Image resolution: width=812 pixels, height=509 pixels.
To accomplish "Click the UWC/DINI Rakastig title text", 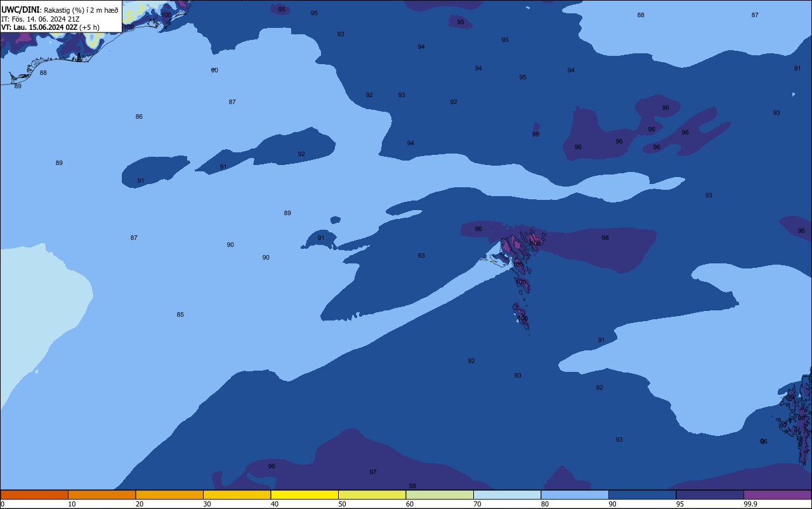I will point(60,10).
